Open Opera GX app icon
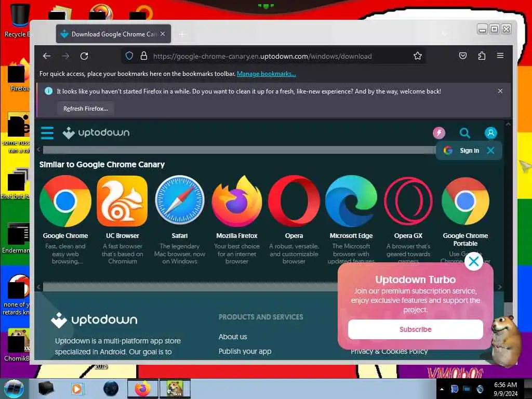 [408, 201]
